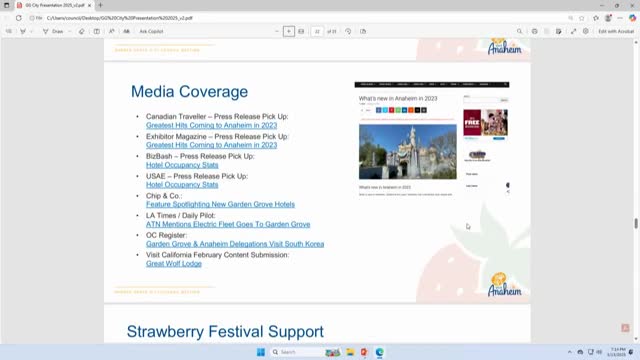Click the Edge icon in the taskbar
This screenshot has height=360, width=640.
pos(380,352)
